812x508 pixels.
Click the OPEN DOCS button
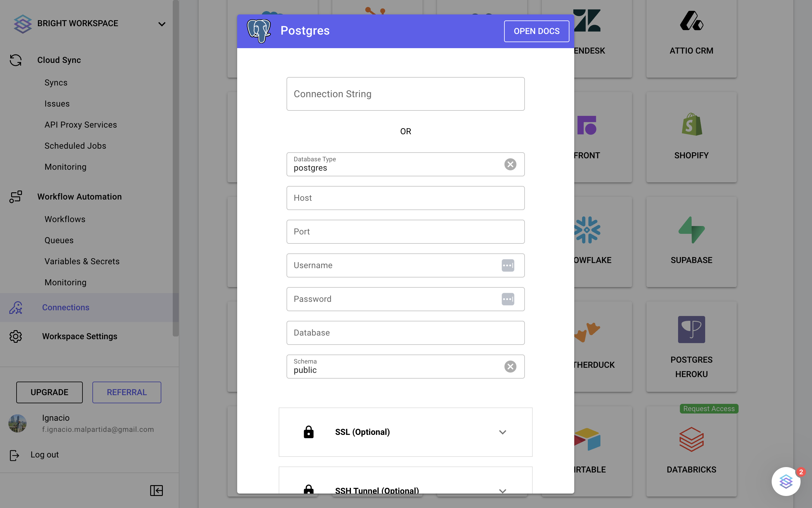536,31
